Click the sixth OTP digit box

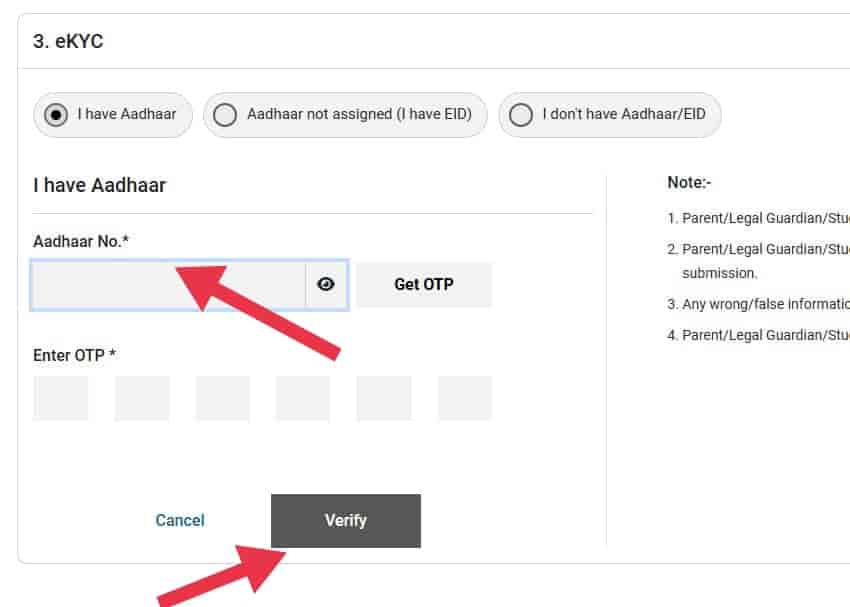point(465,398)
